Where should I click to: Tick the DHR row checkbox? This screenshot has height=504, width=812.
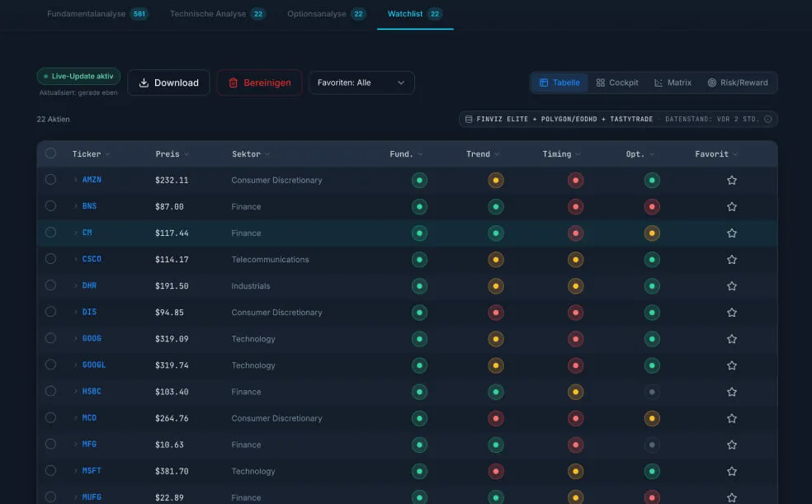pos(50,285)
